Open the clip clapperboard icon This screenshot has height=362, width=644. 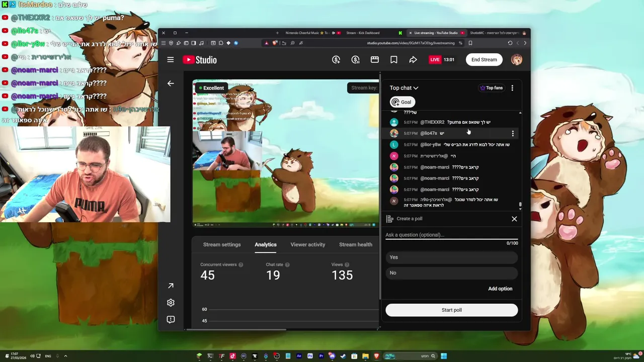(374, 60)
